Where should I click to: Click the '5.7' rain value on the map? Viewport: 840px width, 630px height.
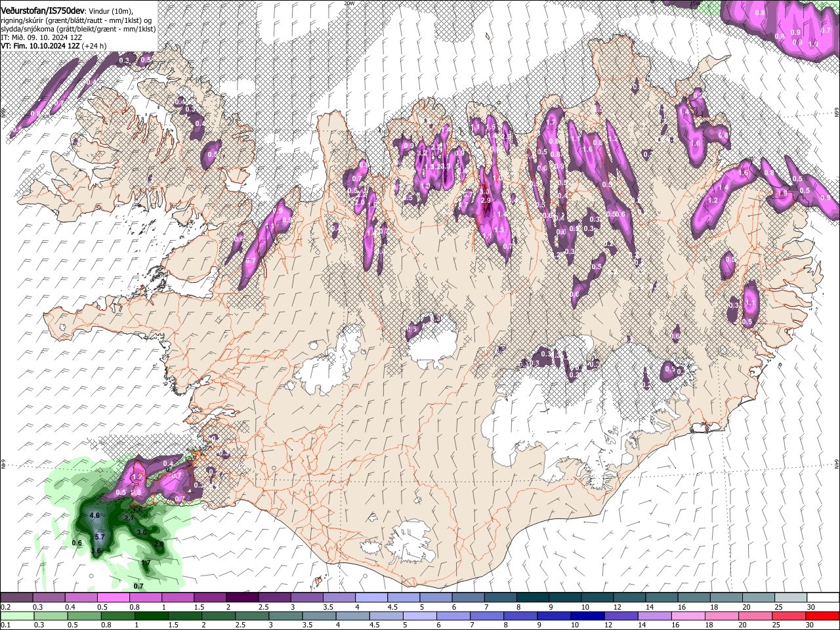[x=100, y=537]
